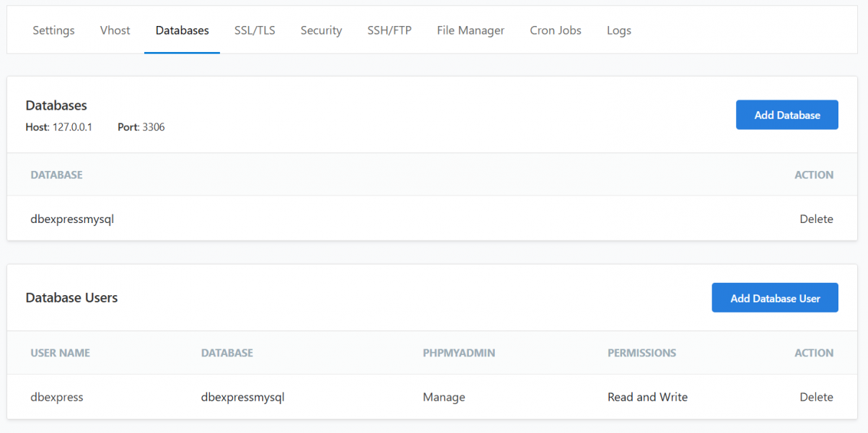Viewport: 868px width, 433px height.
Task: Show the Logs tab
Action: click(618, 30)
